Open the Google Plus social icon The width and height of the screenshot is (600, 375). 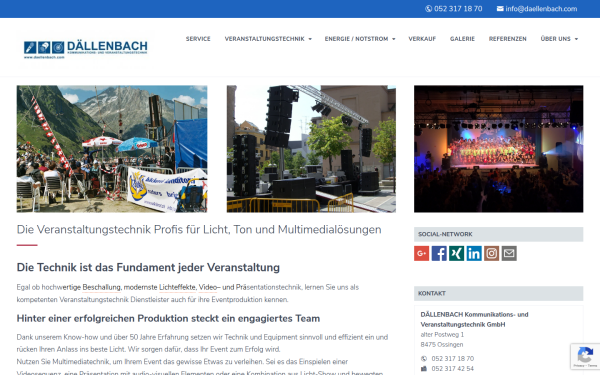pyautogui.click(x=421, y=253)
